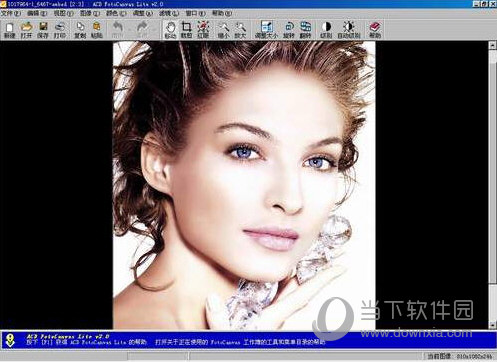Apply Auto Levels (自动级别)
The image size is (497, 362).
coord(349,30)
